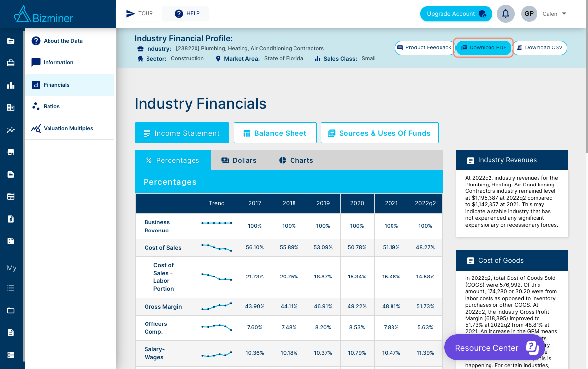588x369 pixels.
Task: Click the Cost of Sales row label
Action: pyautogui.click(x=163, y=248)
